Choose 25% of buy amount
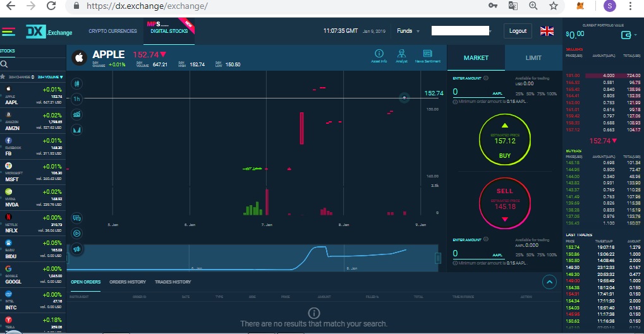The height and width of the screenshot is (334, 644). [x=519, y=93]
